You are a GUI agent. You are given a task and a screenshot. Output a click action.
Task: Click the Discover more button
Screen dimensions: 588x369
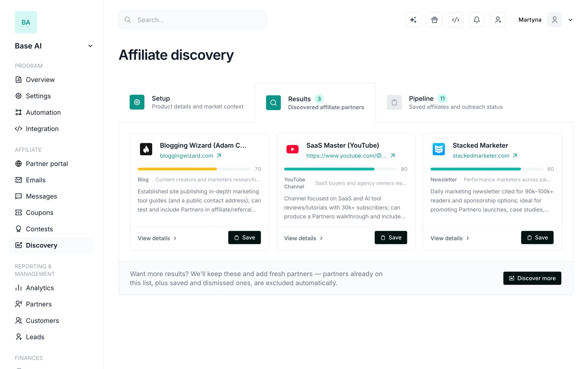(x=532, y=278)
